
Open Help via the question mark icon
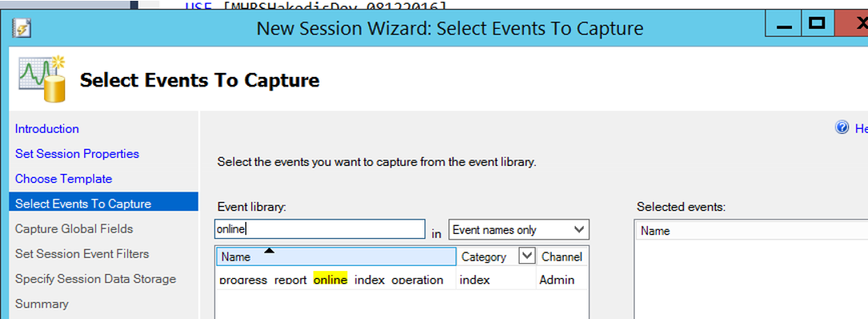pos(842,128)
